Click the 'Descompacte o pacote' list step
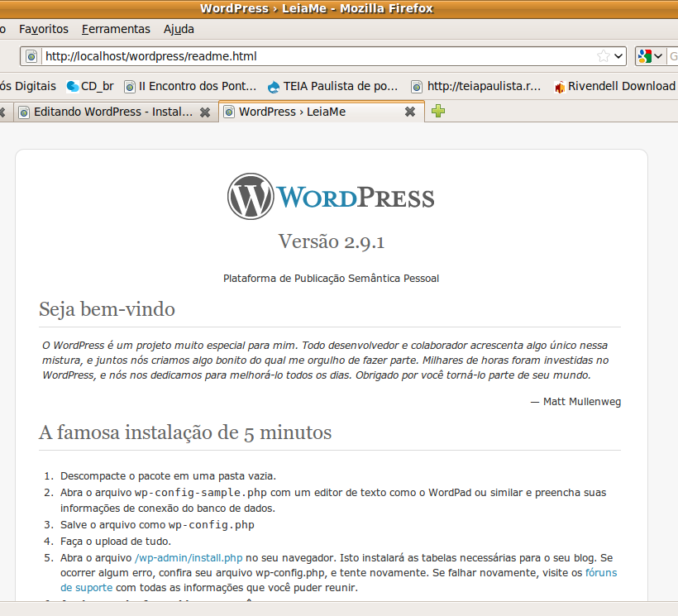The width and height of the screenshot is (678, 616). (x=168, y=476)
